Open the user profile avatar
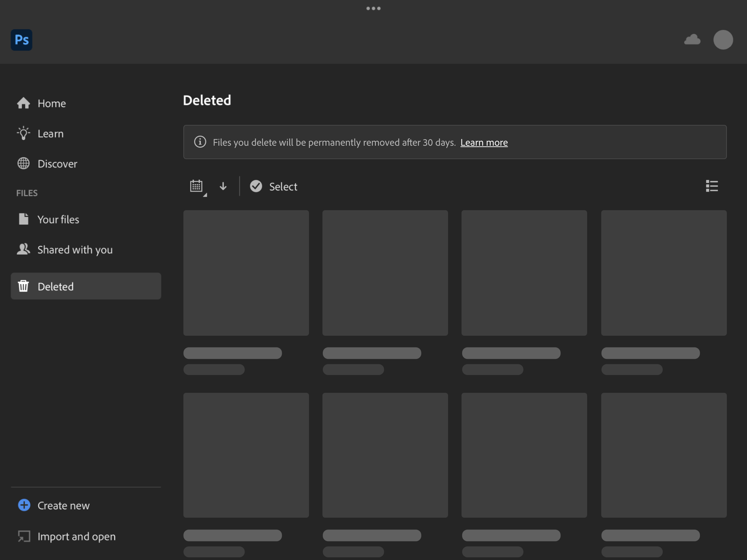 (x=723, y=40)
